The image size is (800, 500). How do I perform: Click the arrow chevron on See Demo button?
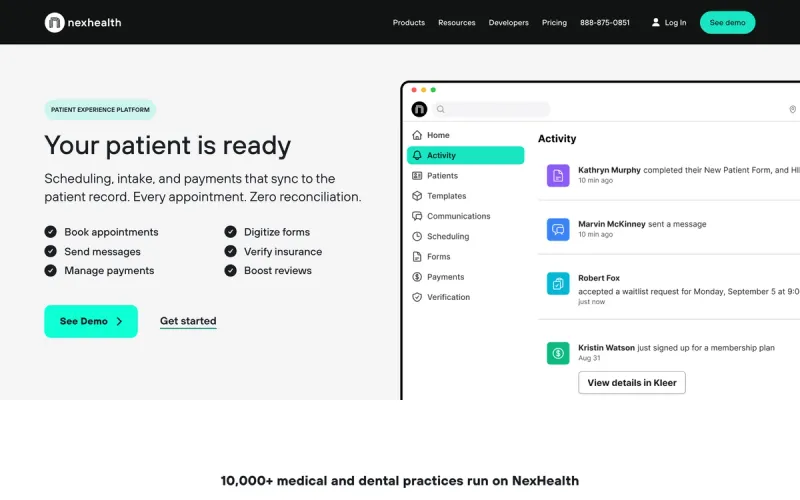click(x=119, y=321)
